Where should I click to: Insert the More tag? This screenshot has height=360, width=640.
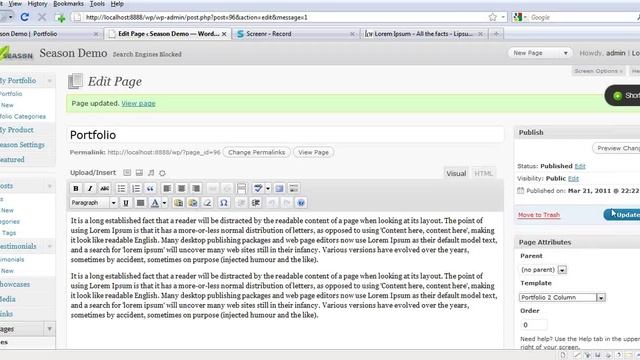click(x=242, y=188)
